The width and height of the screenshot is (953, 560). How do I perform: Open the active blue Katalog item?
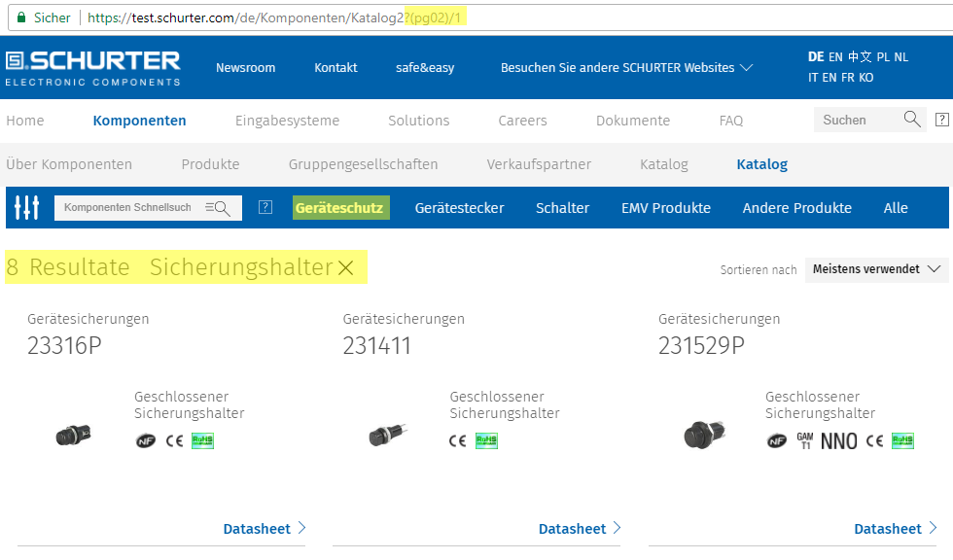[x=761, y=164]
